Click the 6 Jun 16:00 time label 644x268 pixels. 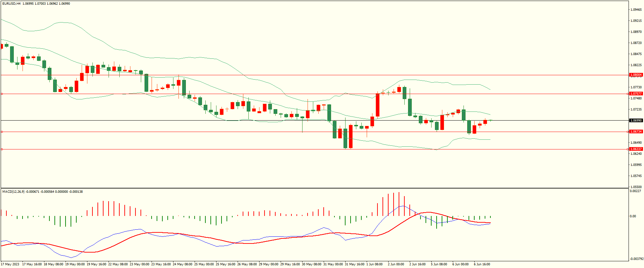tap(482, 264)
